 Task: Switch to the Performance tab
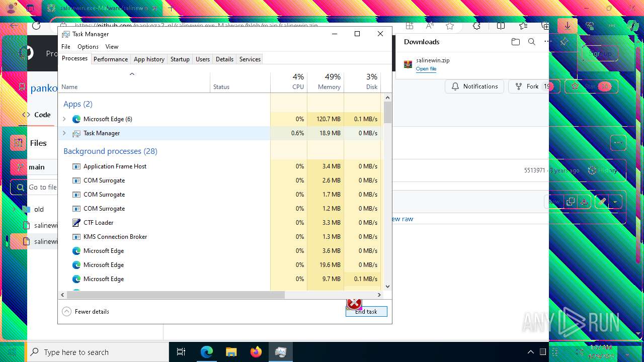click(111, 59)
